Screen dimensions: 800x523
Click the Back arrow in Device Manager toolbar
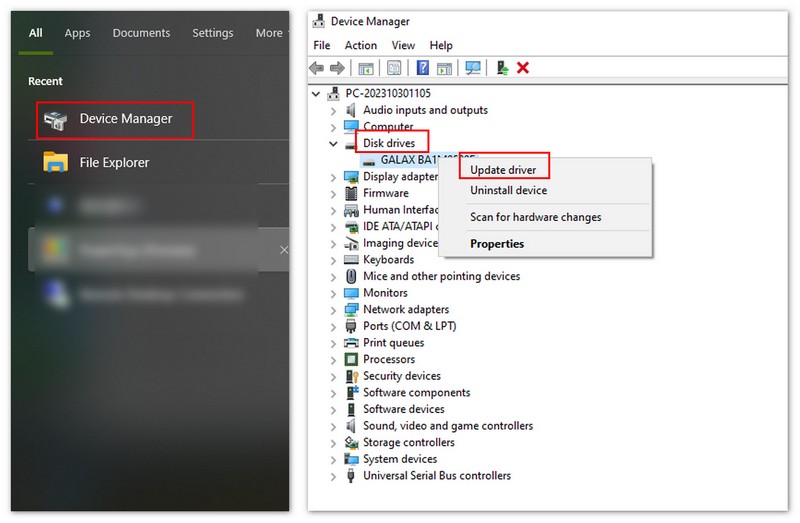tap(317, 68)
